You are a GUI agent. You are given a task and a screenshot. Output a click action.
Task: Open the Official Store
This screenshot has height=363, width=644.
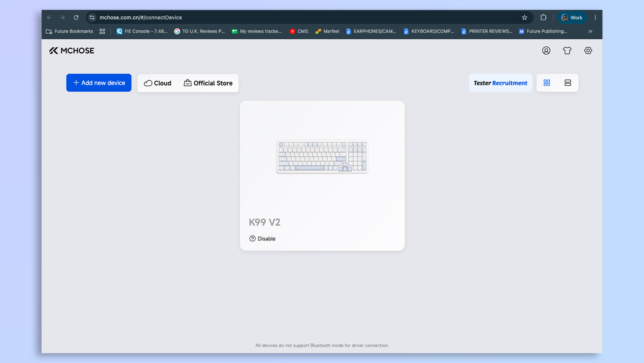(208, 83)
